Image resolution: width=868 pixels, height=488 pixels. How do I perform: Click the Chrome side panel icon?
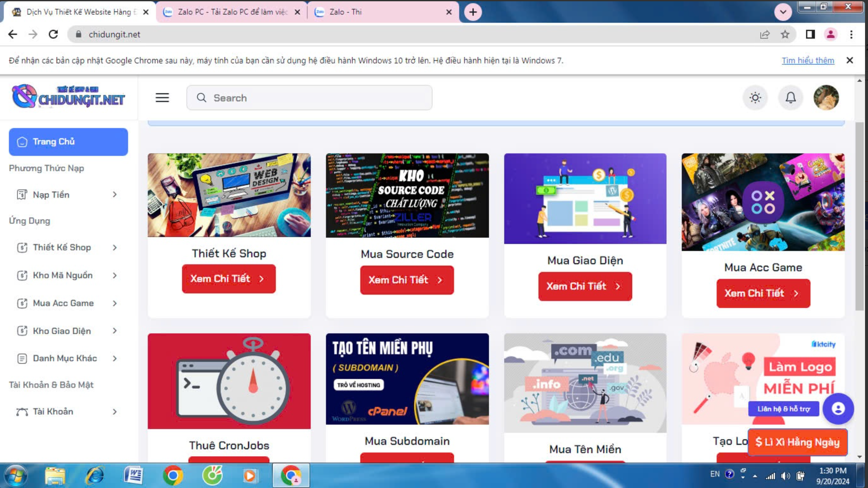(810, 34)
